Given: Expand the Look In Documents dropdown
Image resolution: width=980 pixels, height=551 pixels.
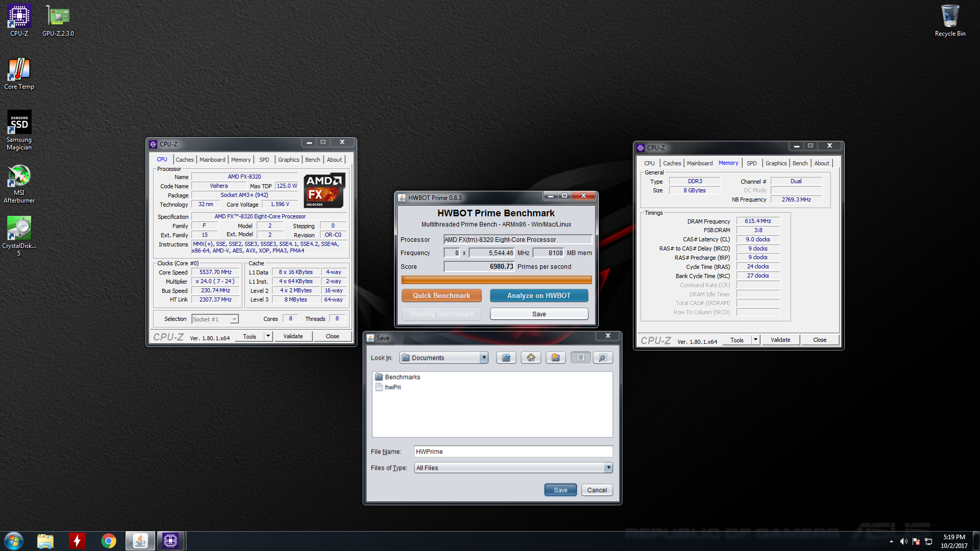Looking at the screenshot, I should (x=484, y=358).
